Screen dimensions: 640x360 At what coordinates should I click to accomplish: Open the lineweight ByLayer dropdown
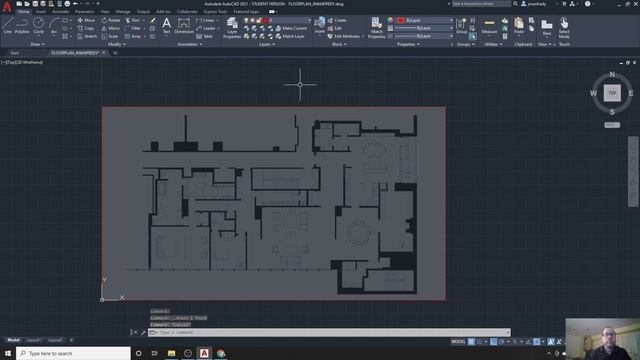pyautogui.click(x=425, y=28)
